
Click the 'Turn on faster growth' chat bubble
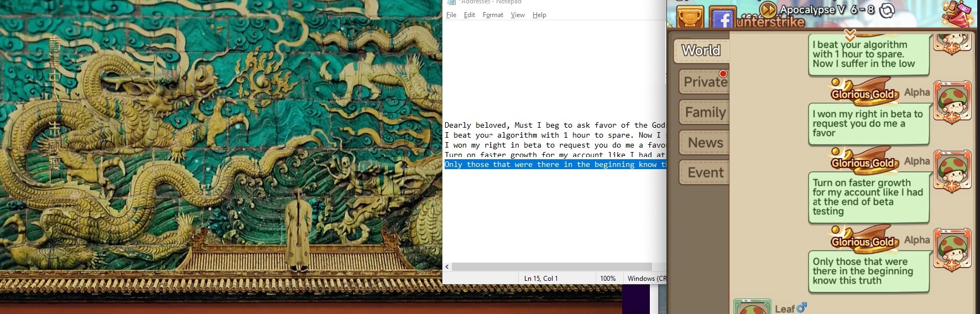(x=868, y=197)
